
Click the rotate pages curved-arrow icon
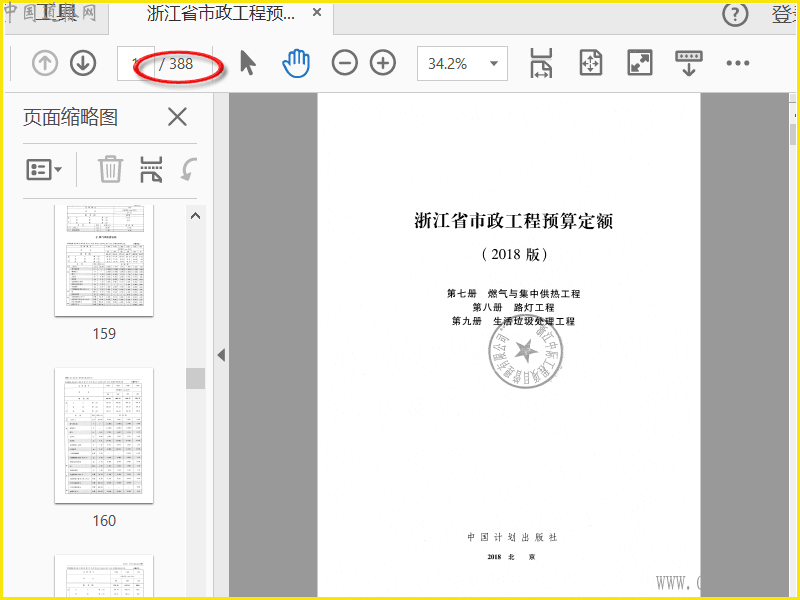pos(189,169)
